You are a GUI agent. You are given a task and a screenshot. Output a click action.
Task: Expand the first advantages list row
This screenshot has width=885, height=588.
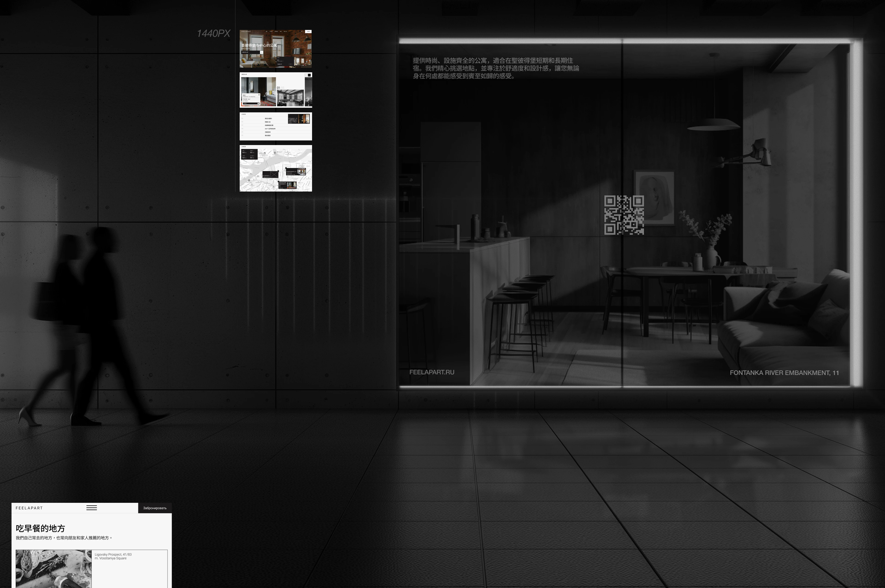coord(268,119)
